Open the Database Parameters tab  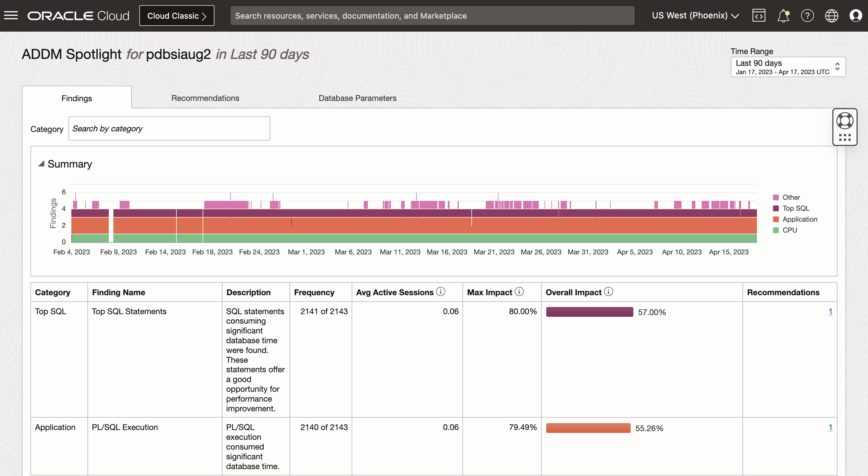357,98
